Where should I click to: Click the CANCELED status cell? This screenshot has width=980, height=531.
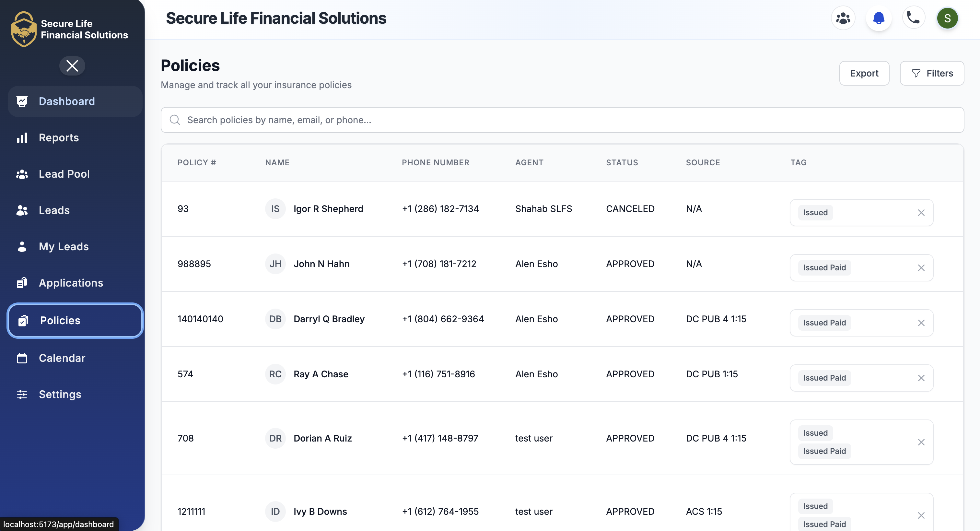click(630, 208)
